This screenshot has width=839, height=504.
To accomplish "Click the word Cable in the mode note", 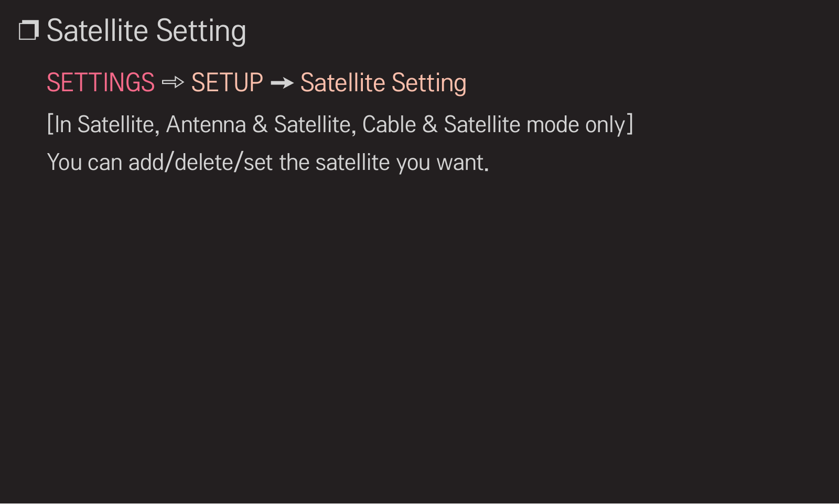I will coord(389,125).
